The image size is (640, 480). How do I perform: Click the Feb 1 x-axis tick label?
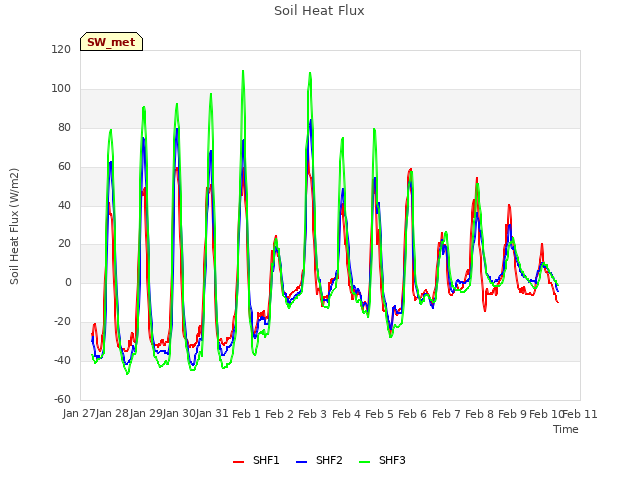tap(246, 414)
